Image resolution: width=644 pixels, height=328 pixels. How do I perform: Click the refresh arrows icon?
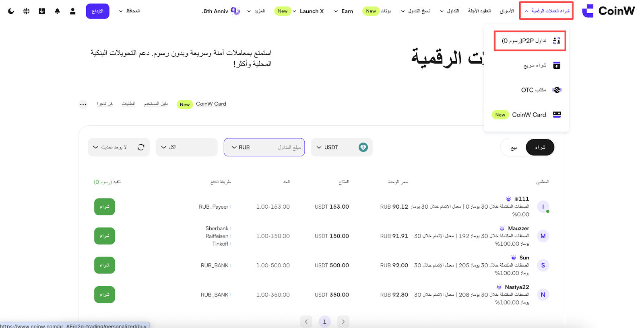click(x=141, y=147)
